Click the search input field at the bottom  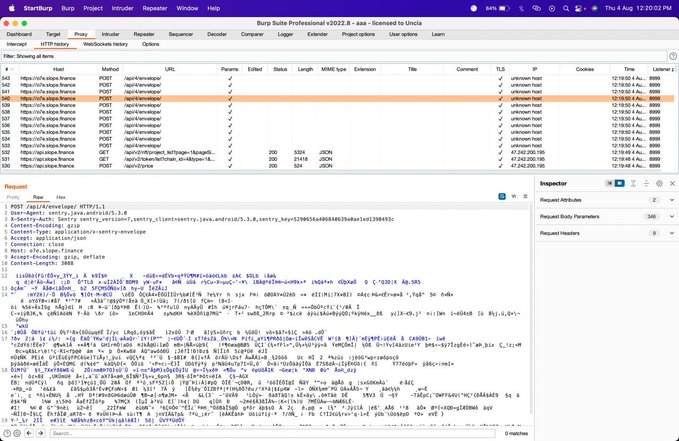[273, 433]
